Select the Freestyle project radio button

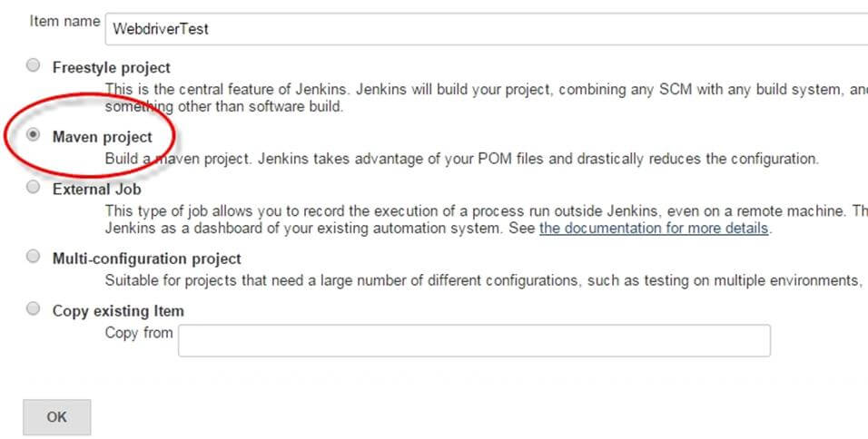(34, 65)
